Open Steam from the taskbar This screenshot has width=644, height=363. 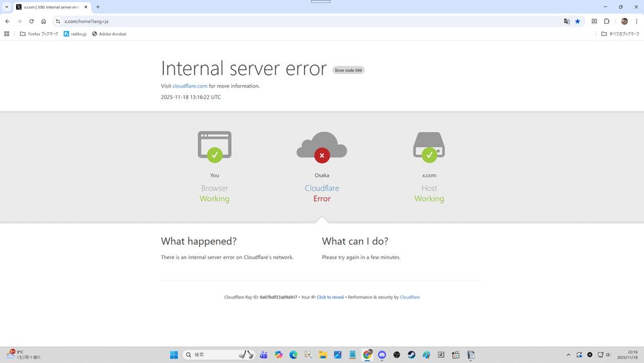click(x=412, y=355)
